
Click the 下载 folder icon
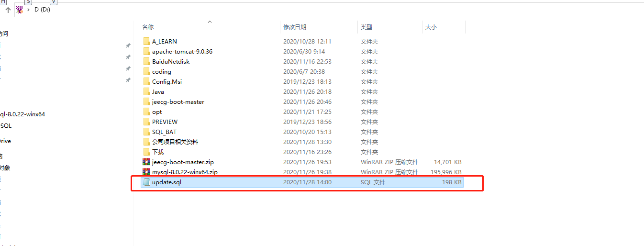click(x=146, y=152)
